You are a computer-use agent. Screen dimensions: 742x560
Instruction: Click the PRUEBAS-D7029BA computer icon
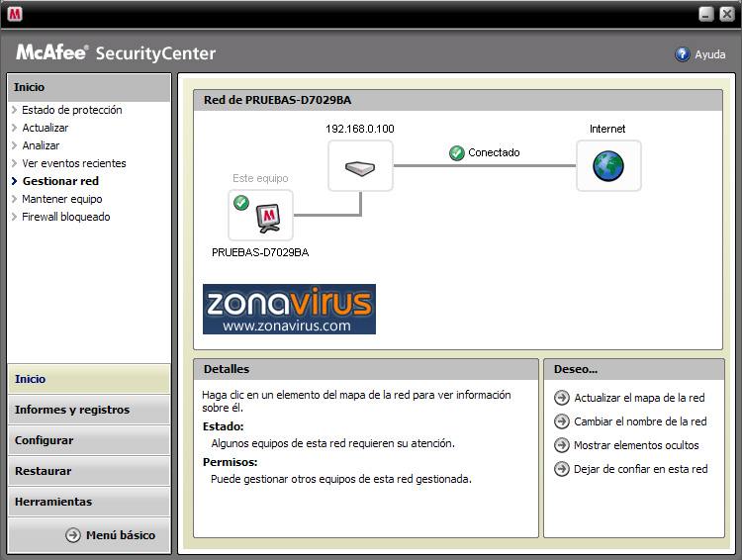tap(261, 216)
